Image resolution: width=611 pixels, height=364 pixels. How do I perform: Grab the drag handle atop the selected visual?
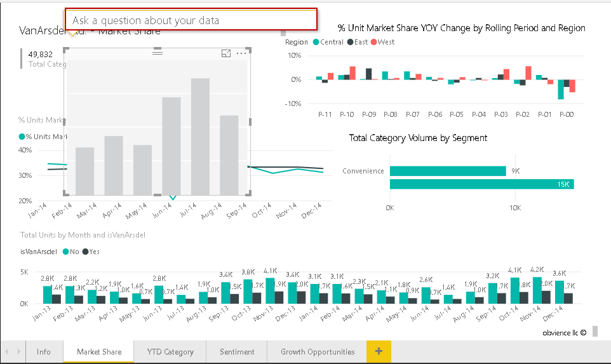coord(158,53)
